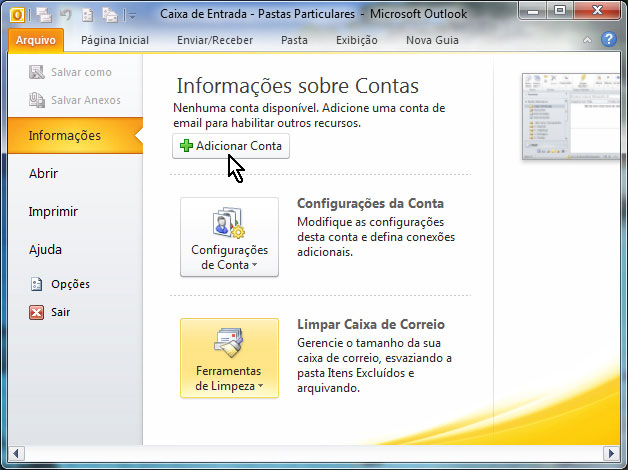Click the account settings people-gear icon
The image size is (628, 470).
[x=229, y=223]
